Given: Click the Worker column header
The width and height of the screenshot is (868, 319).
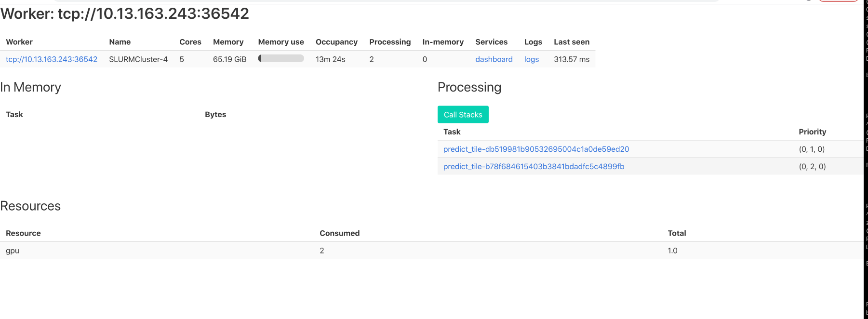Looking at the screenshot, I should [x=19, y=42].
